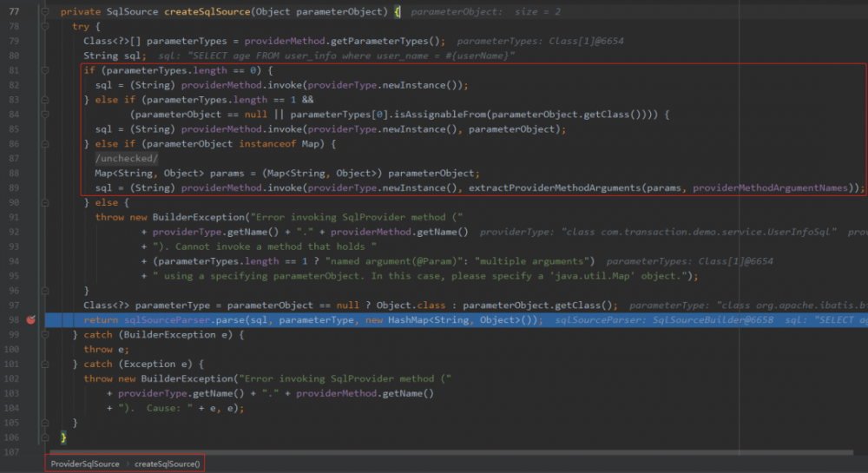Open ProviderSqlSource breadcrumb

(x=85, y=463)
